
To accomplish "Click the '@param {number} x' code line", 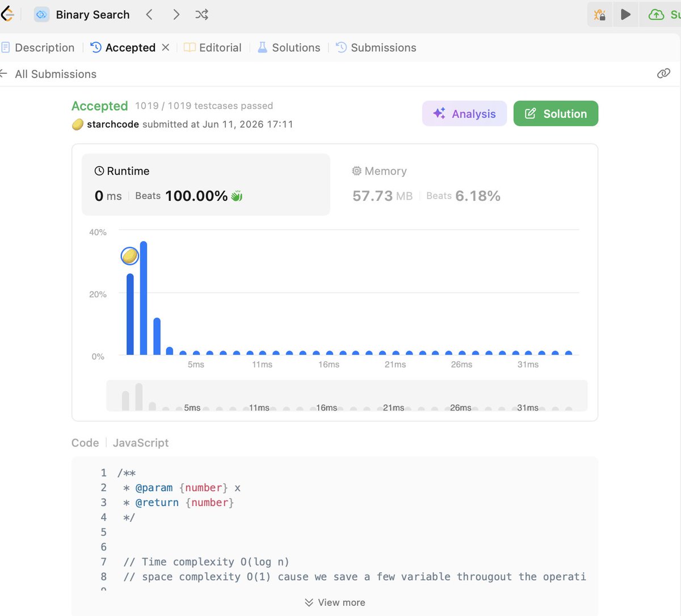I will coord(182,488).
